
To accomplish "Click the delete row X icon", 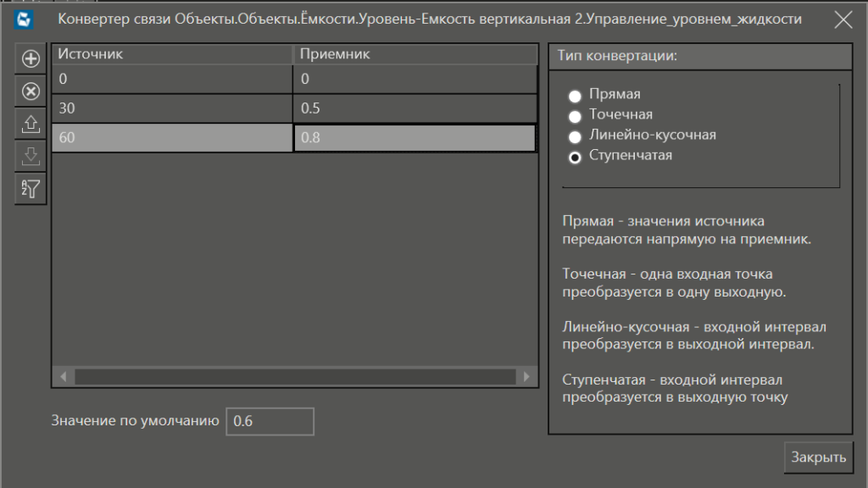I will 31,91.
